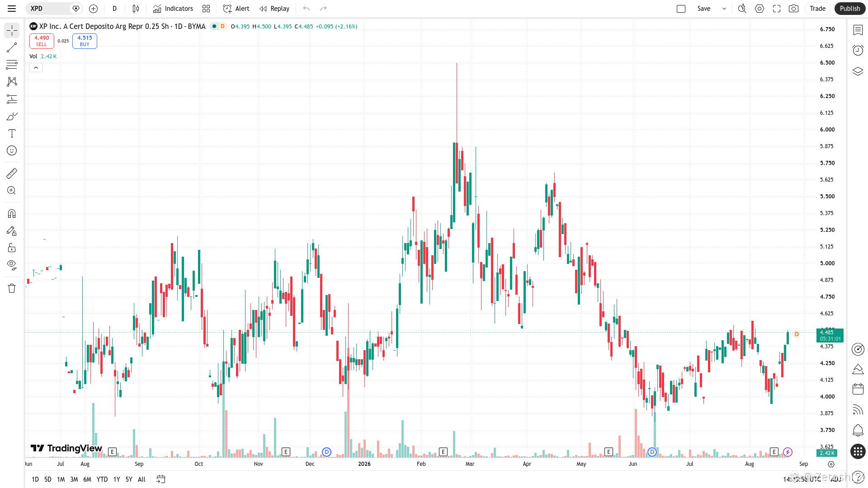The width and height of the screenshot is (868, 488).
Task: Click the trash remove objects icon
Action: 12,288
